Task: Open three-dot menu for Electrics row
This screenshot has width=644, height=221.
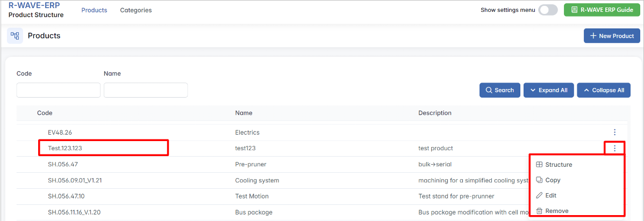Action: coord(614,132)
